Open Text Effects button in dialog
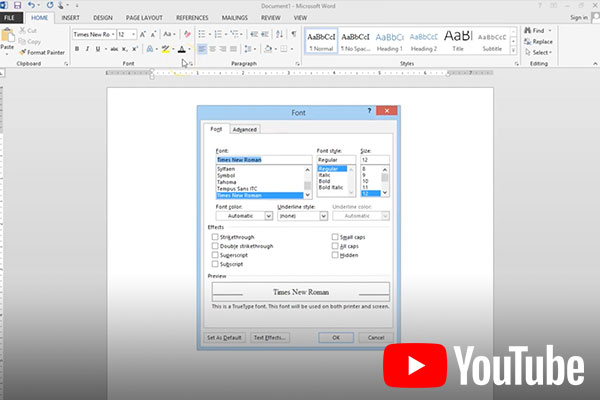Image resolution: width=600 pixels, height=400 pixels. tap(270, 338)
